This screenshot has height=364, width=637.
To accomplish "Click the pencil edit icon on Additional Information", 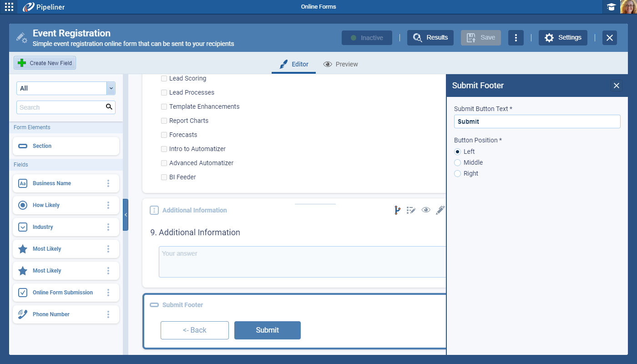I will tap(440, 210).
